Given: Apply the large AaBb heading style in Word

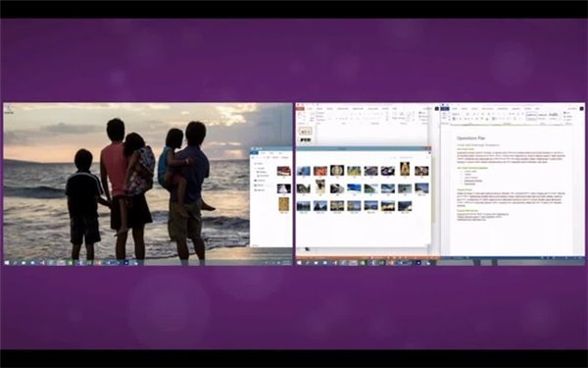Looking at the screenshot, I should [554, 115].
